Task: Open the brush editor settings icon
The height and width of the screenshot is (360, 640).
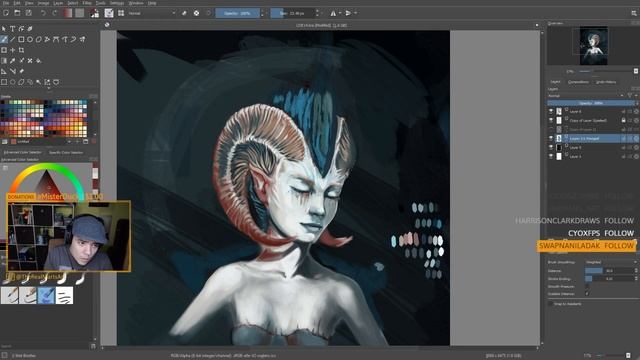Action: click(109, 13)
